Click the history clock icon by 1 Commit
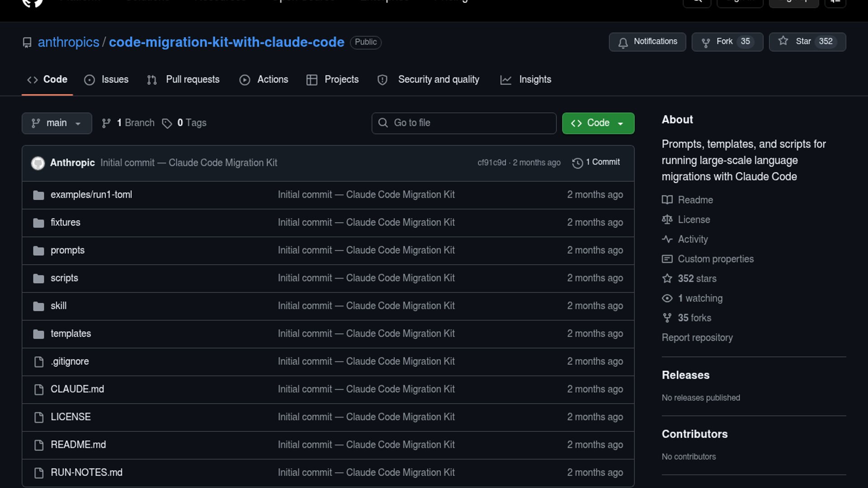The image size is (868, 488). click(x=577, y=163)
